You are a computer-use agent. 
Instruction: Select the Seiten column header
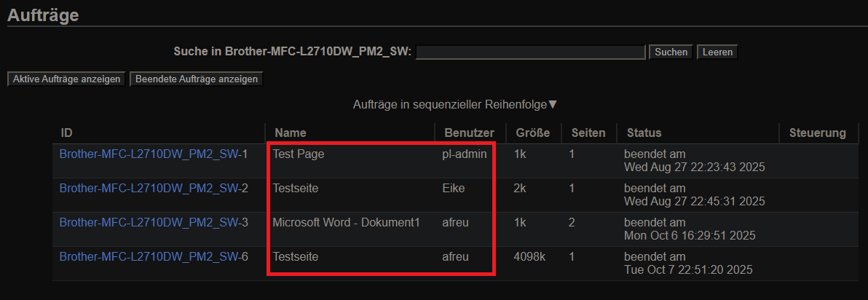588,133
